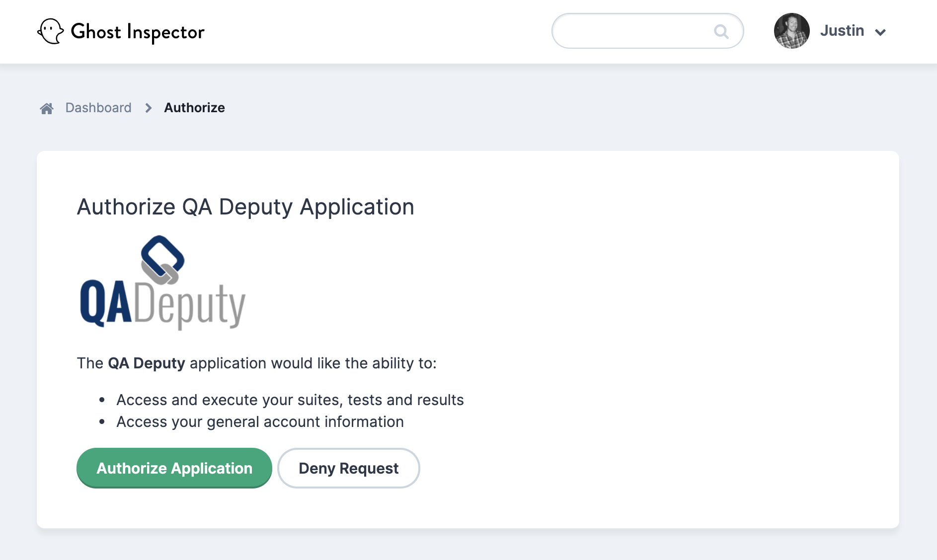Click the Justin user name
The height and width of the screenshot is (560, 937).
click(x=842, y=31)
